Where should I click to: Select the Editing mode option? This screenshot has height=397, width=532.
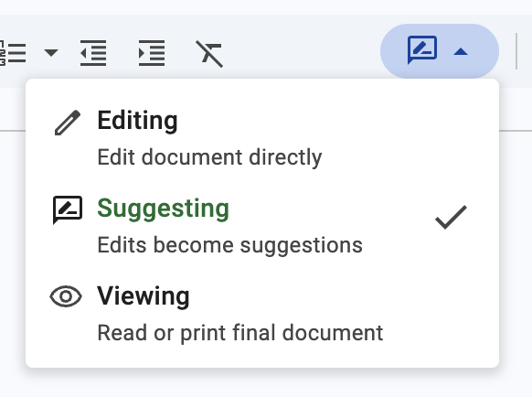(x=262, y=138)
